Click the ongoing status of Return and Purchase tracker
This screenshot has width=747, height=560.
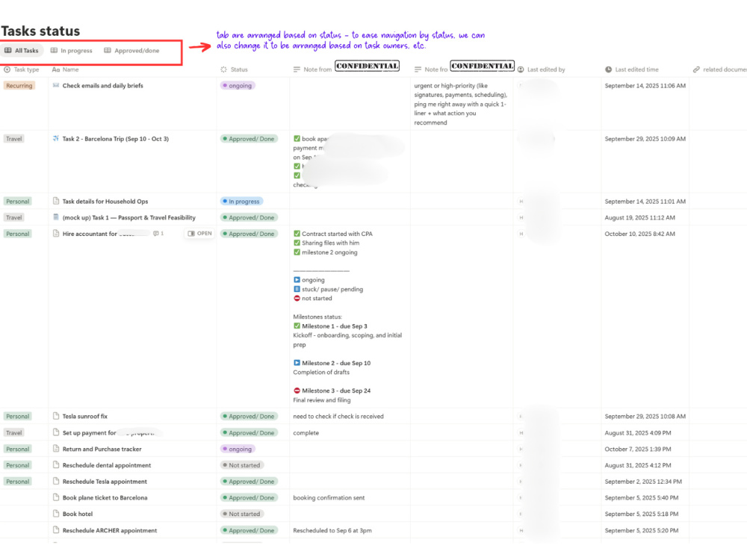238,449
